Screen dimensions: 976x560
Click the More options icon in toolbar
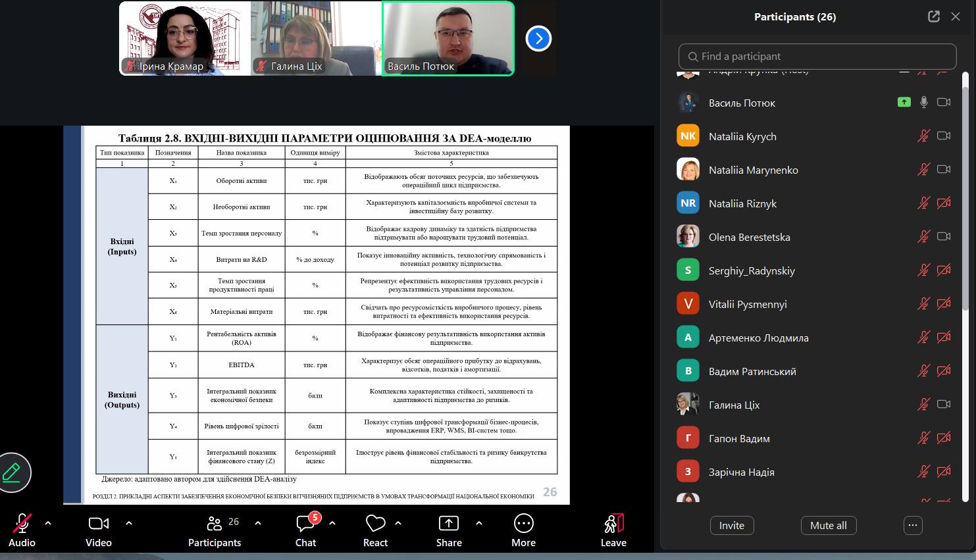coord(523,524)
